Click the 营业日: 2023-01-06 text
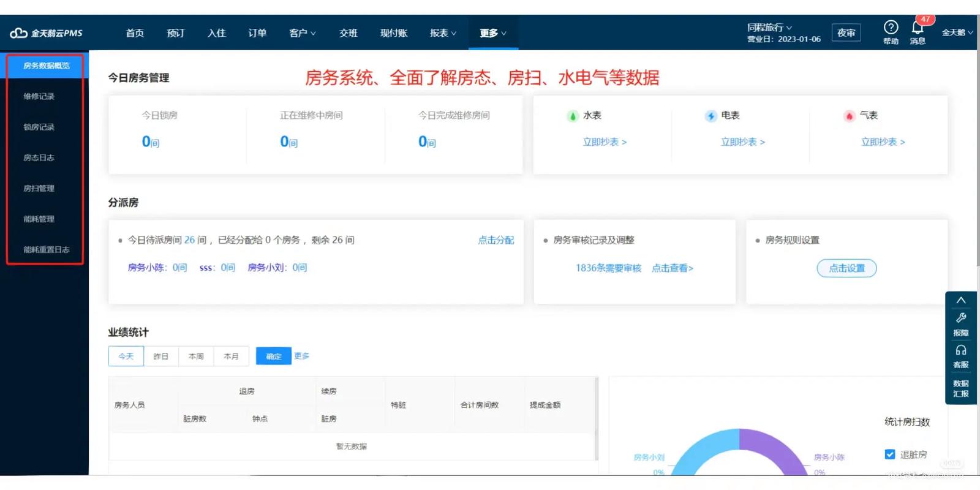The image size is (980, 490). (783, 39)
